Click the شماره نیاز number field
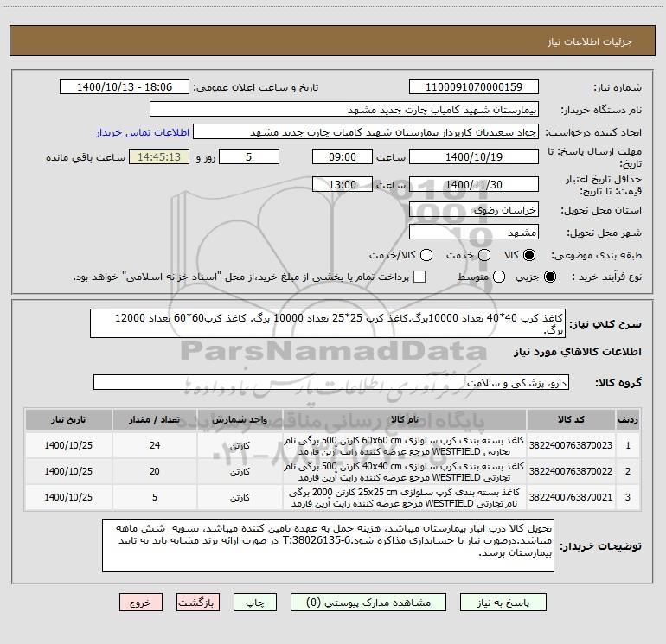Viewport: 666px width, 644px height. coord(474,87)
